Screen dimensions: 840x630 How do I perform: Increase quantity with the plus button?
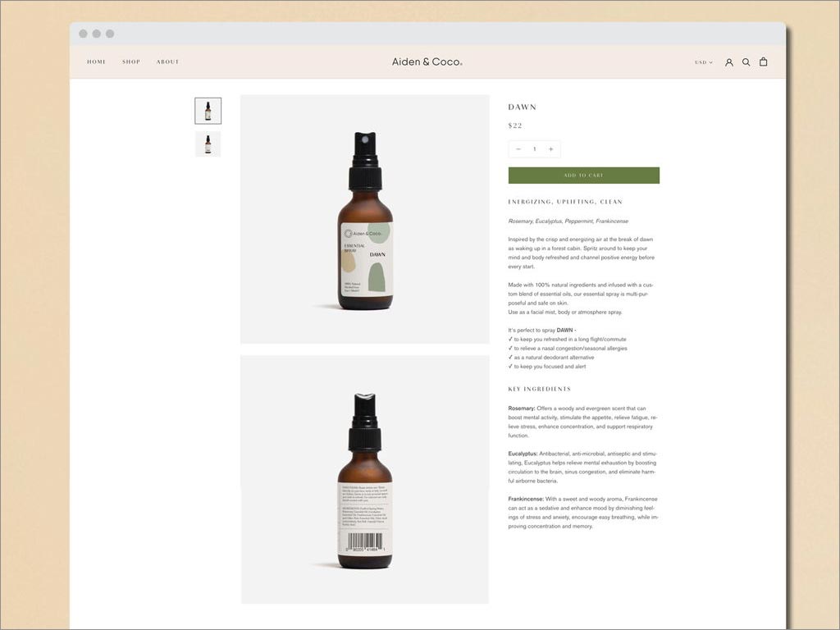550,149
